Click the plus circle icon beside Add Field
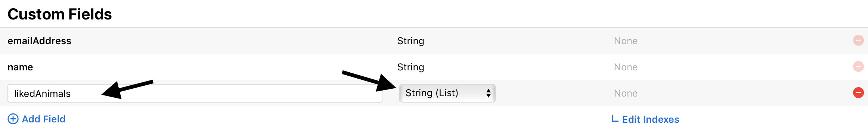 click(13, 119)
